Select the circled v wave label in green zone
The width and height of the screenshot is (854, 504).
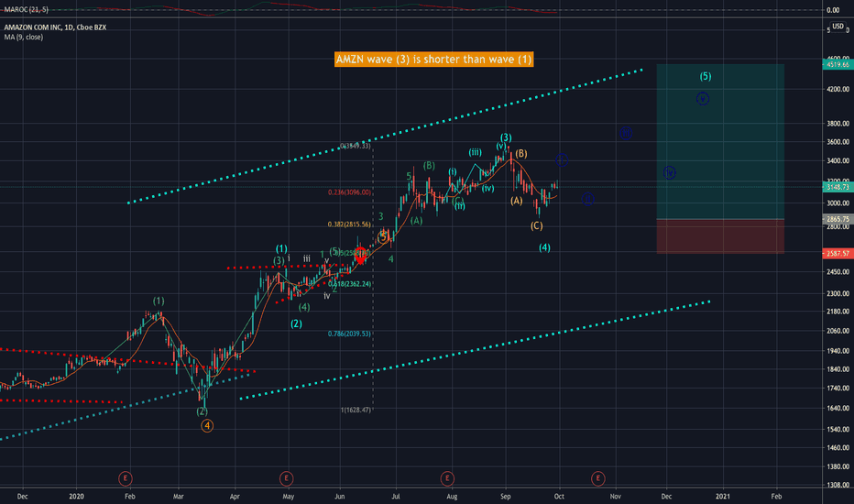[x=703, y=99]
